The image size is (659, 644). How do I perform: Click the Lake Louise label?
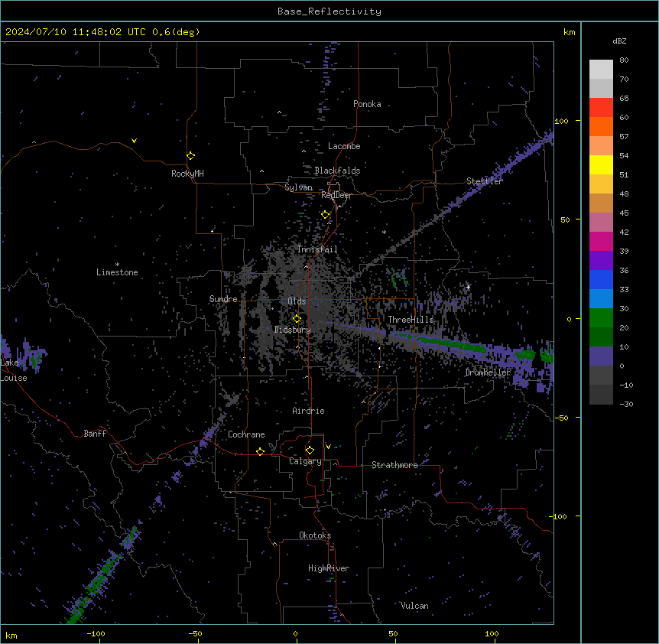click(14, 370)
